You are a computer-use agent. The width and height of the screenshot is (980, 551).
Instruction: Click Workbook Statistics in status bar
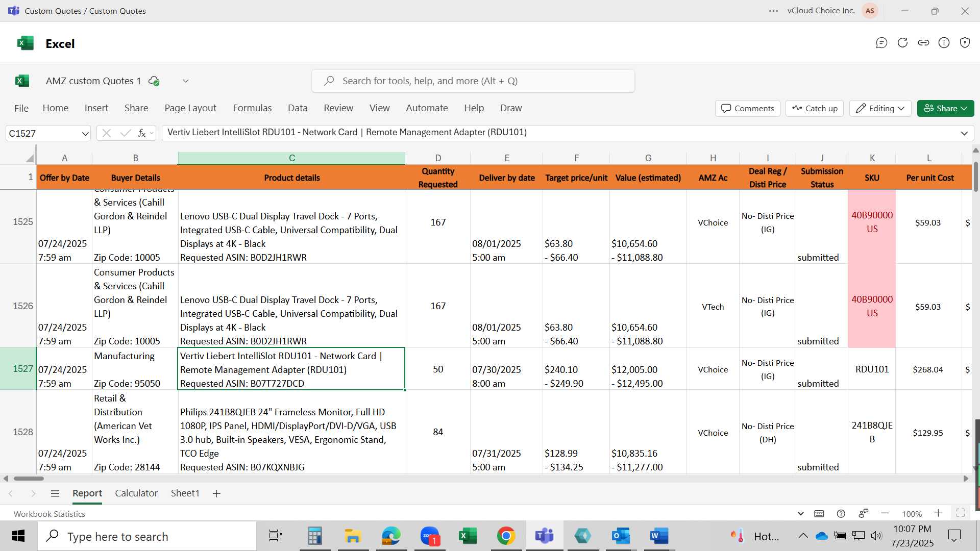pyautogui.click(x=50, y=514)
